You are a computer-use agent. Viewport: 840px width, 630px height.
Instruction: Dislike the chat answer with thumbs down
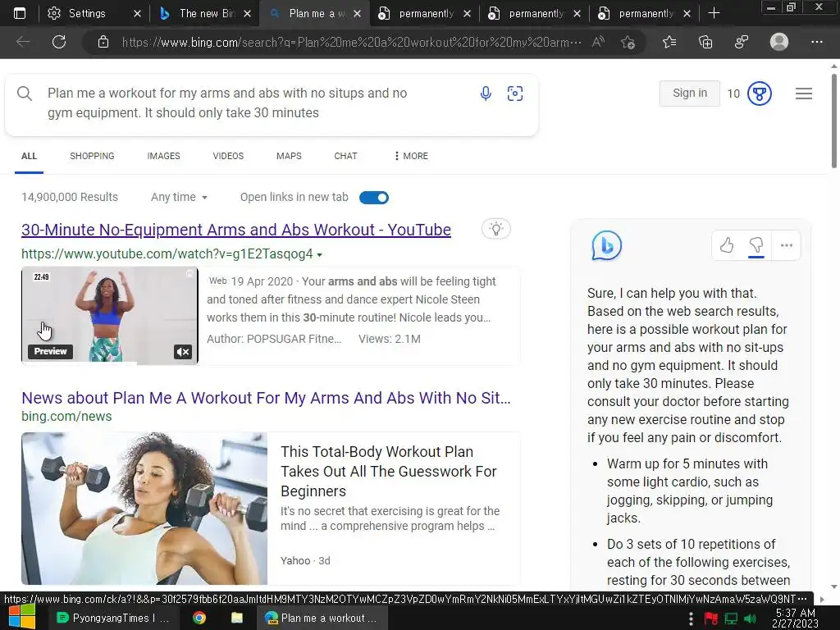point(756,245)
